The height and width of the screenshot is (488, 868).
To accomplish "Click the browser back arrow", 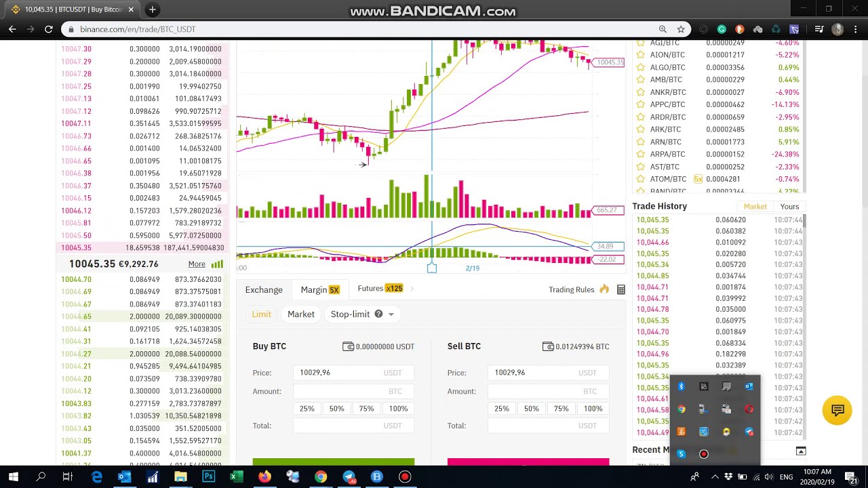I will coord(12,29).
